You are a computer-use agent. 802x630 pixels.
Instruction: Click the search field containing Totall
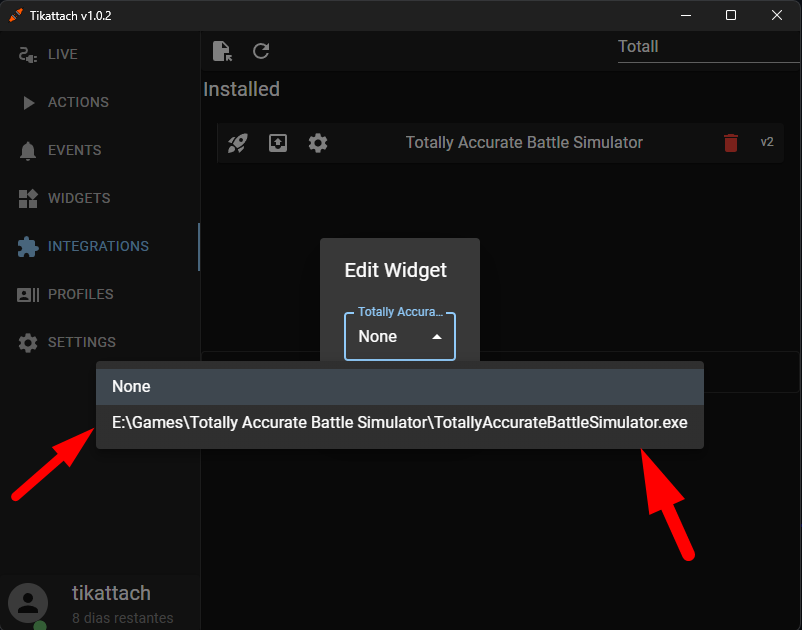coord(708,47)
